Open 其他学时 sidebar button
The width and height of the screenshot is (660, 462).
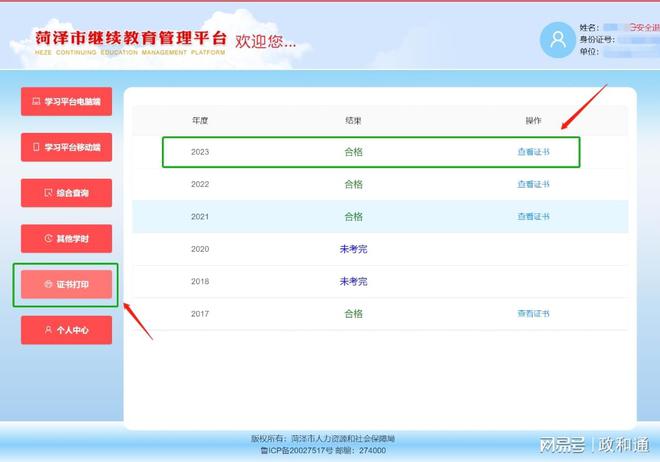67,239
